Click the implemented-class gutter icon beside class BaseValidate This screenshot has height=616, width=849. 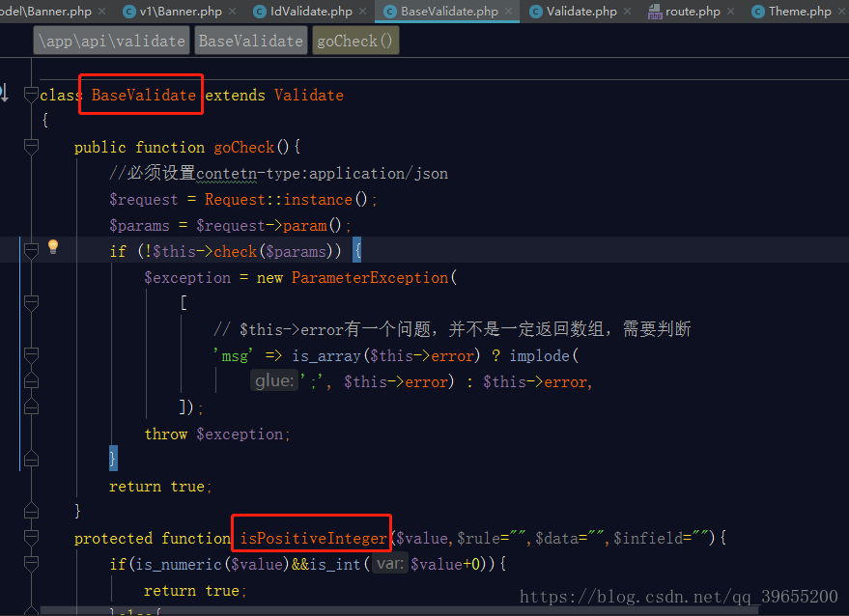(x=4, y=93)
